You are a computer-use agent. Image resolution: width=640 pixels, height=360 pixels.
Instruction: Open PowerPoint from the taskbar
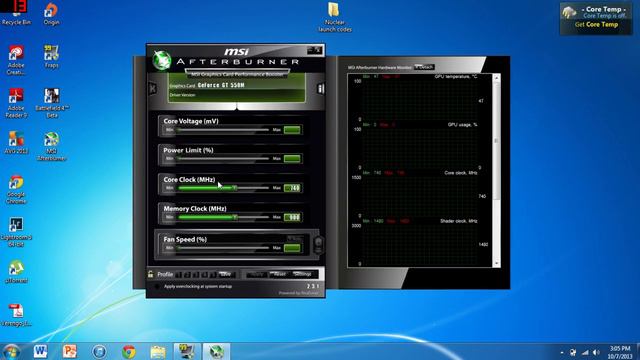click(70, 351)
